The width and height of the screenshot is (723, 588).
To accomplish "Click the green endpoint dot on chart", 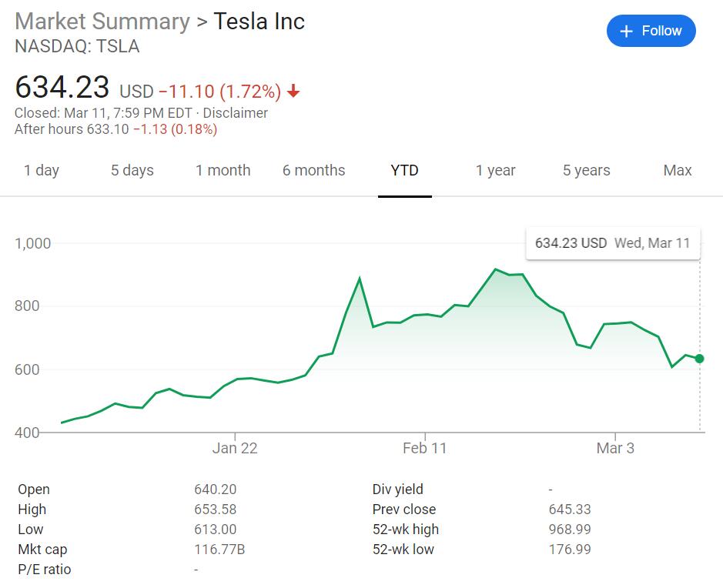I will (698, 358).
